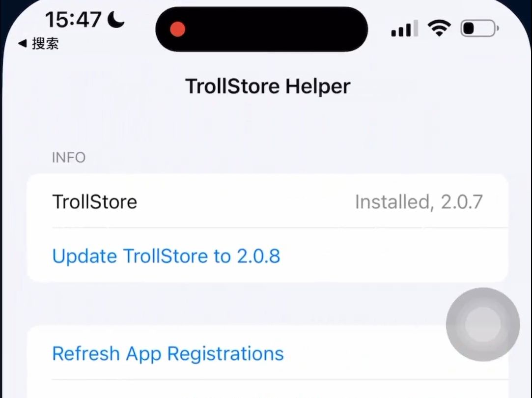Tap the black Dynamic Island pill
Screen dimensions: 532x398
pos(262,29)
